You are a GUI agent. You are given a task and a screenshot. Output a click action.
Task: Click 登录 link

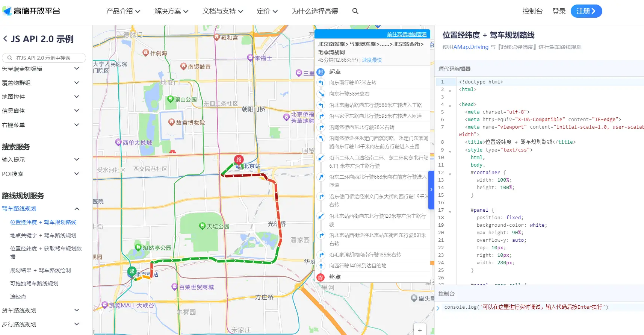click(x=559, y=11)
